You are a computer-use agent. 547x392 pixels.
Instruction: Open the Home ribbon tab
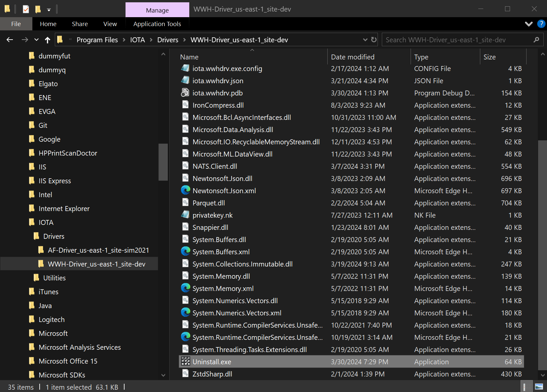pos(48,24)
